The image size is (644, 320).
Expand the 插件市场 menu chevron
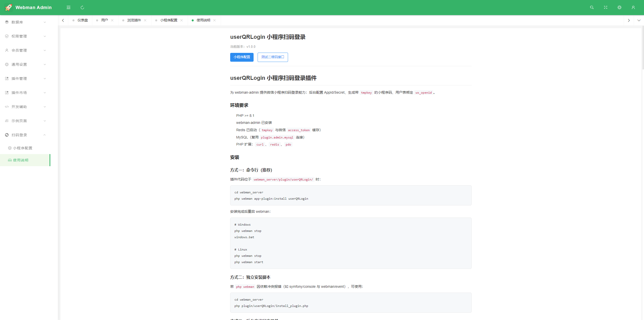(x=45, y=93)
